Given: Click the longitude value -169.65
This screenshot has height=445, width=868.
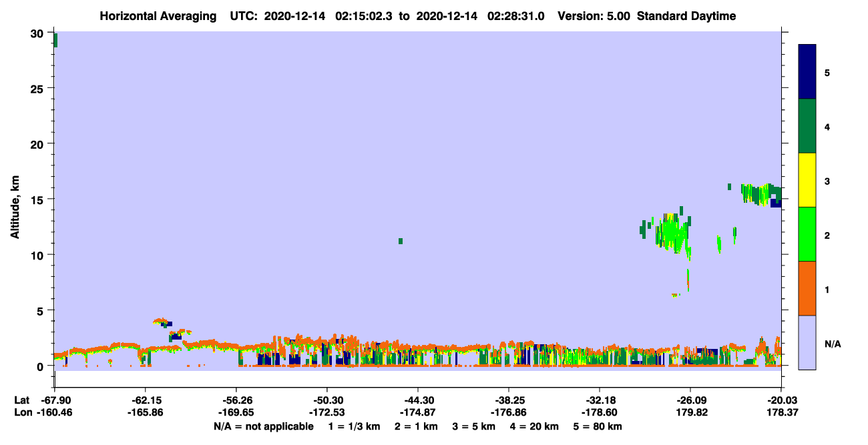Looking at the screenshot, I should 236,413.
